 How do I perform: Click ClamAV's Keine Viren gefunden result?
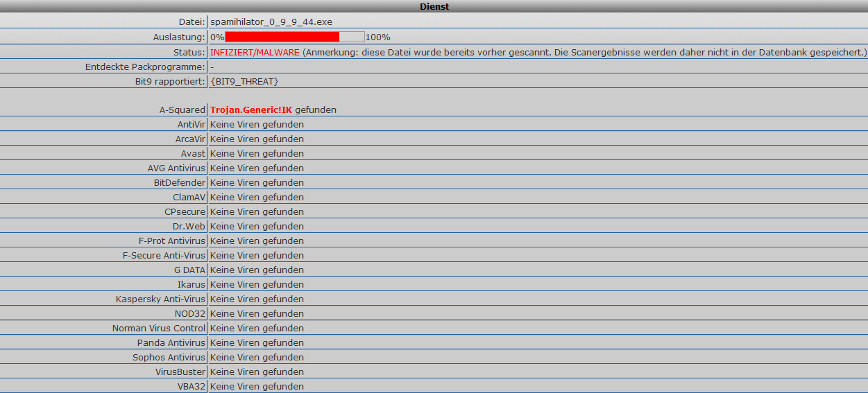coord(257,197)
